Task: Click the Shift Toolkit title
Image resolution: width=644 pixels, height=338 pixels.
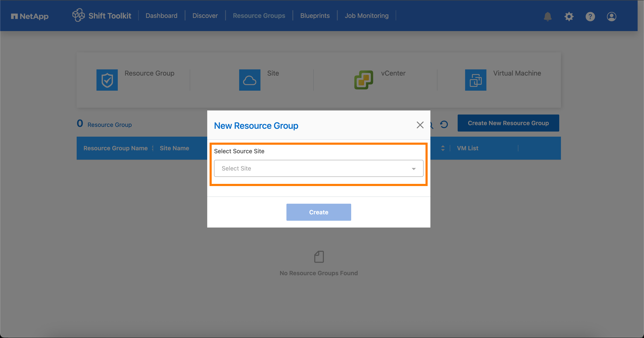Action: coord(110,16)
